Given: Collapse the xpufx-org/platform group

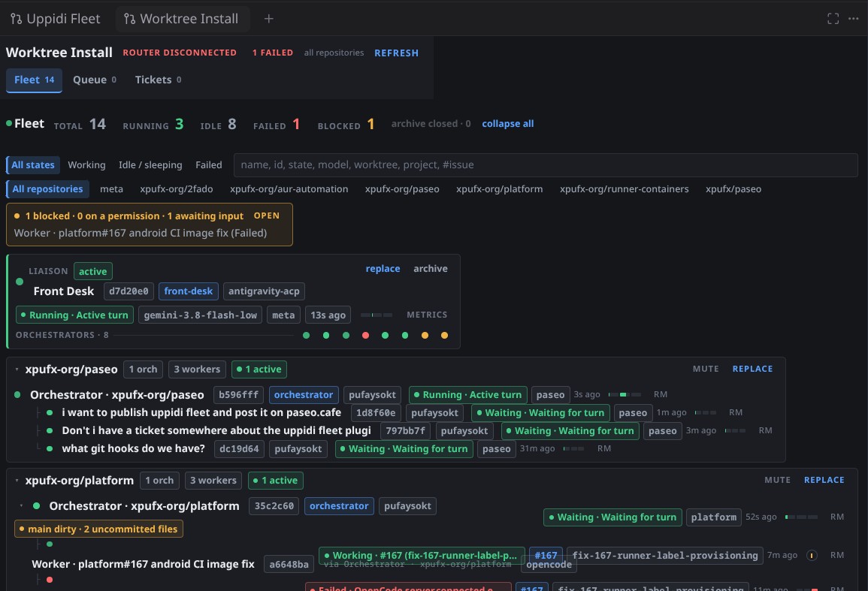Looking at the screenshot, I should tap(17, 481).
